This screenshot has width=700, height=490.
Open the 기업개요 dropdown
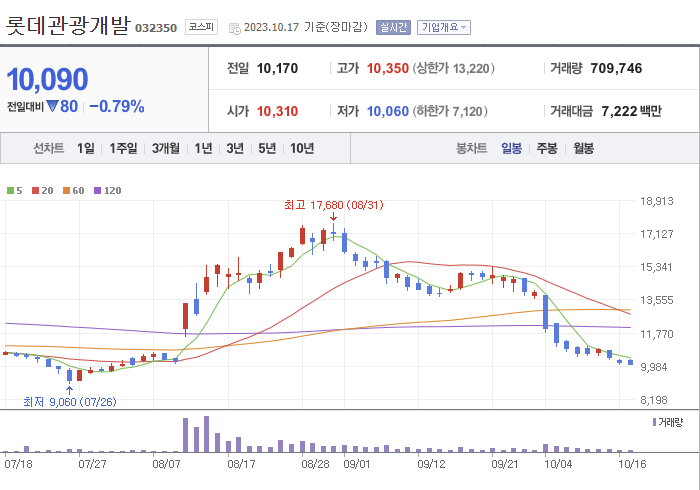[444, 27]
